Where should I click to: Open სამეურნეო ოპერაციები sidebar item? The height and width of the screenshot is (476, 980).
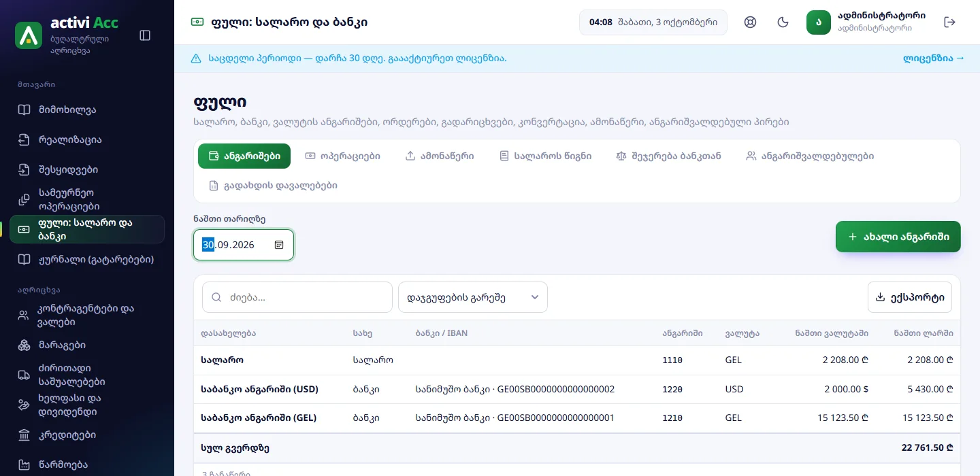[x=87, y=199]
